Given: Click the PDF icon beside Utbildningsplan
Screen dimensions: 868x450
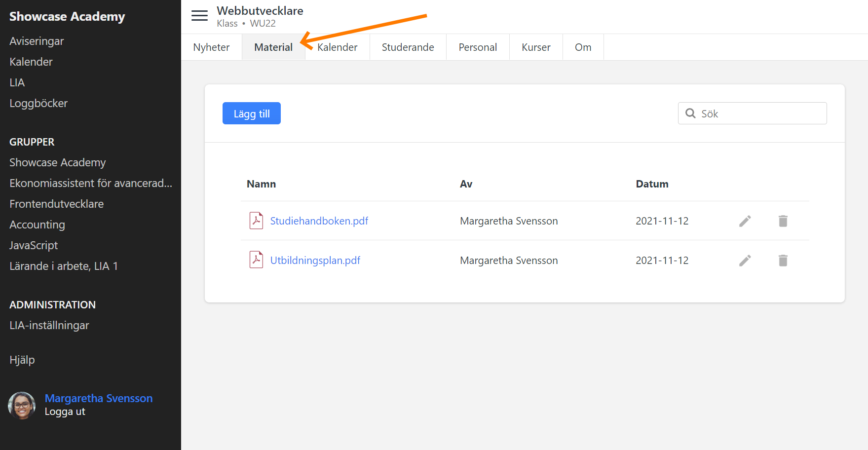Looking at the screenshot, I should pyautogui.click(x=256, y=260).
